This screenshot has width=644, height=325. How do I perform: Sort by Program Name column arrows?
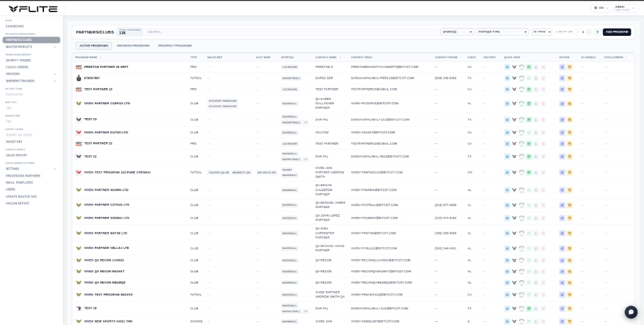pos(100,57)
